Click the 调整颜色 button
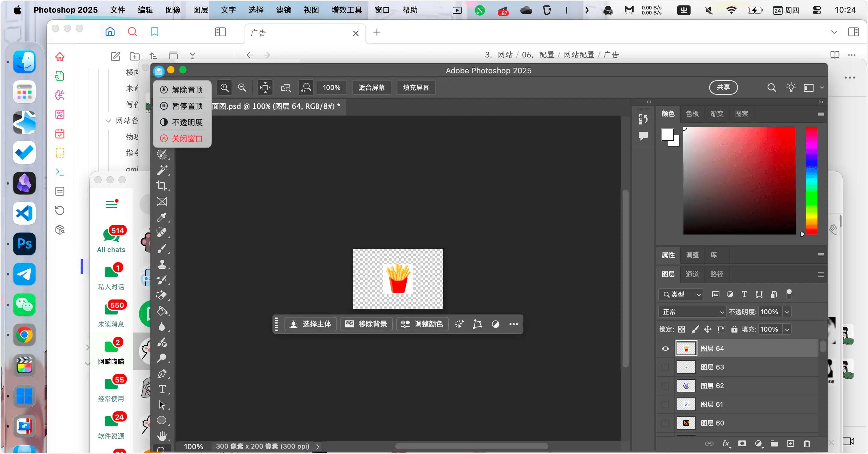 [x=423, y=324]
